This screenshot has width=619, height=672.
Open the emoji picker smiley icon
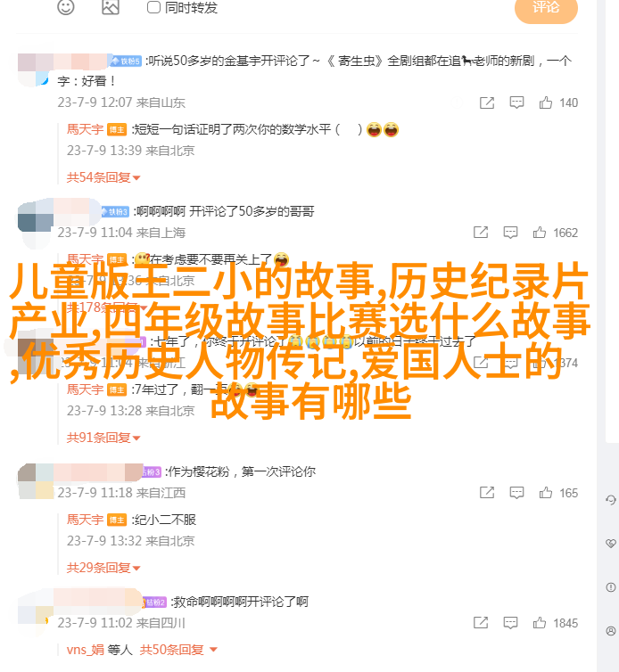click(66, 6)
